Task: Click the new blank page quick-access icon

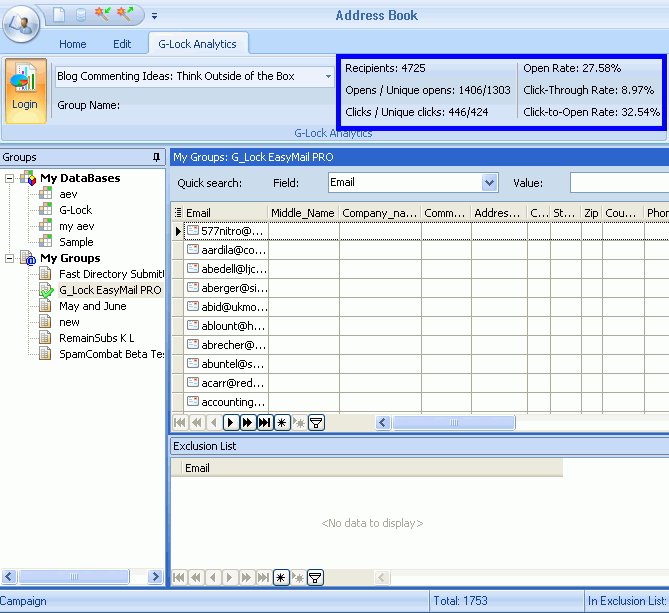Action: tap(59, 15)
